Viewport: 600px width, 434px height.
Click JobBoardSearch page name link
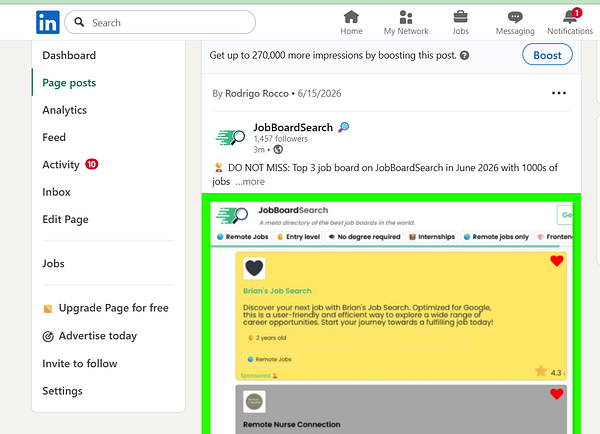pos(293,127)
